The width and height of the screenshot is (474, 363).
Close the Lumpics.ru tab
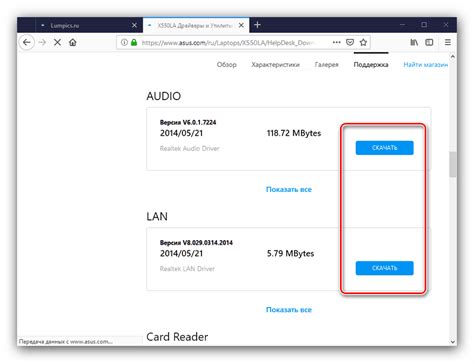point(134,25)
